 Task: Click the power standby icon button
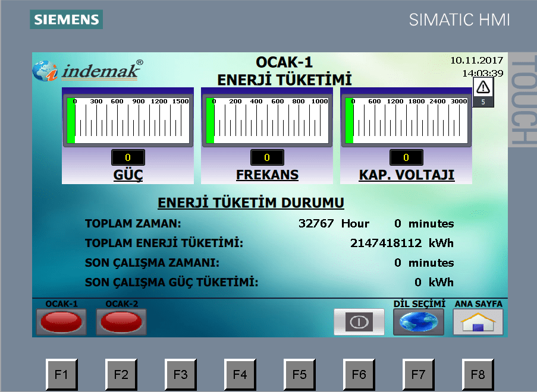(x=359, y=322)
